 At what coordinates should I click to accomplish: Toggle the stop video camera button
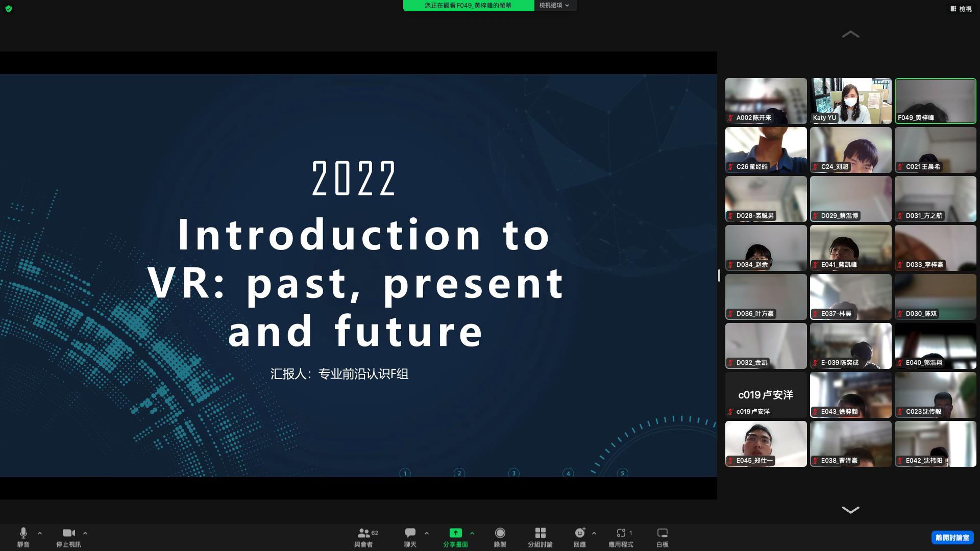(x=68, y=533)
